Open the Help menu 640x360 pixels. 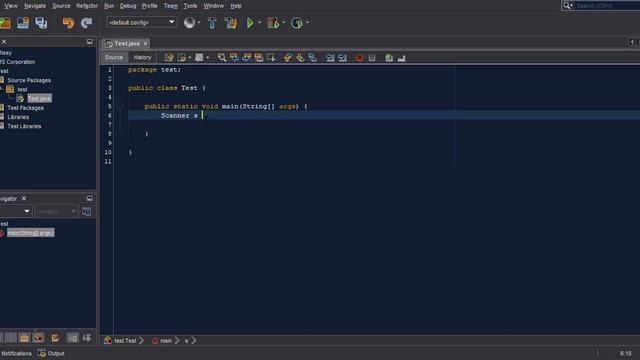tap(236, 6)
